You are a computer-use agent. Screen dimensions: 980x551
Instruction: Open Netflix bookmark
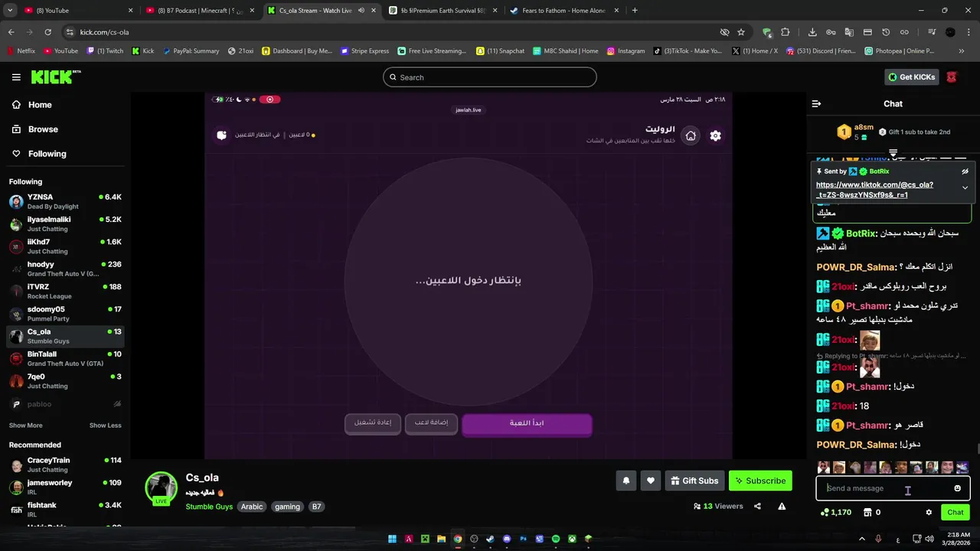coord(21,51)
